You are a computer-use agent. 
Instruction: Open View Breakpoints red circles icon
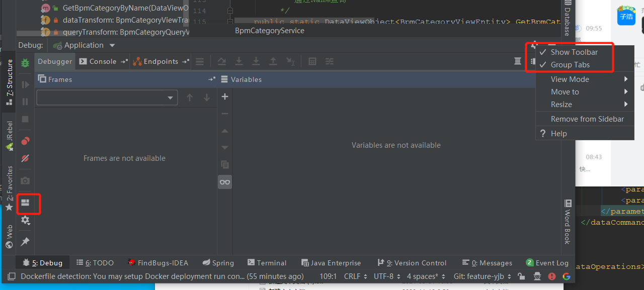(x=25, y=141)
